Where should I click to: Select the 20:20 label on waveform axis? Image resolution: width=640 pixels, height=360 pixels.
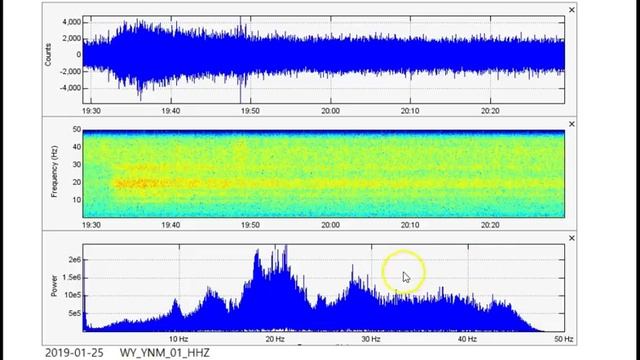point(490,111)
